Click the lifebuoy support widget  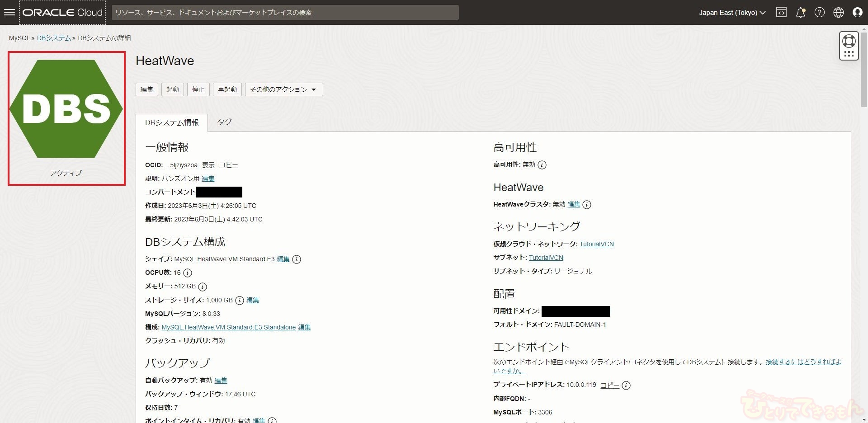point(849,42)
